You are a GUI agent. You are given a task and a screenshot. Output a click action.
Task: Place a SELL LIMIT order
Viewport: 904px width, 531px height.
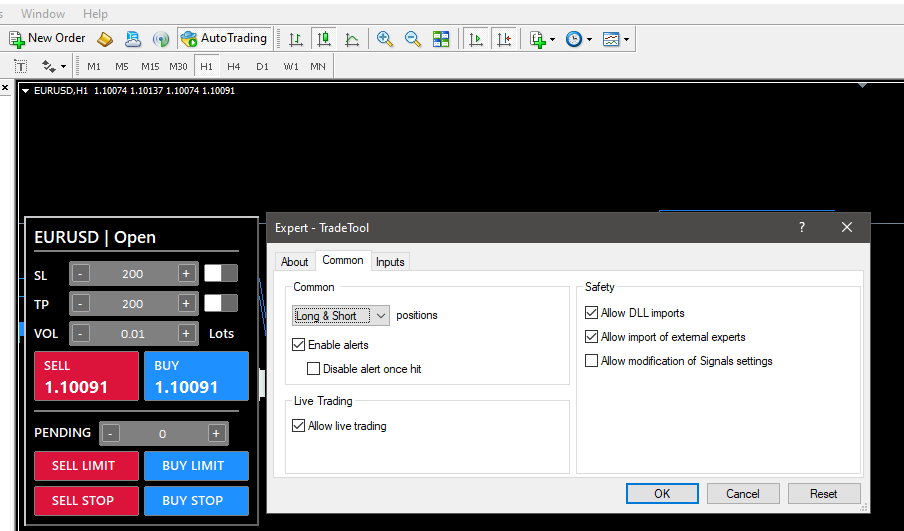click(x=86, y=466)
